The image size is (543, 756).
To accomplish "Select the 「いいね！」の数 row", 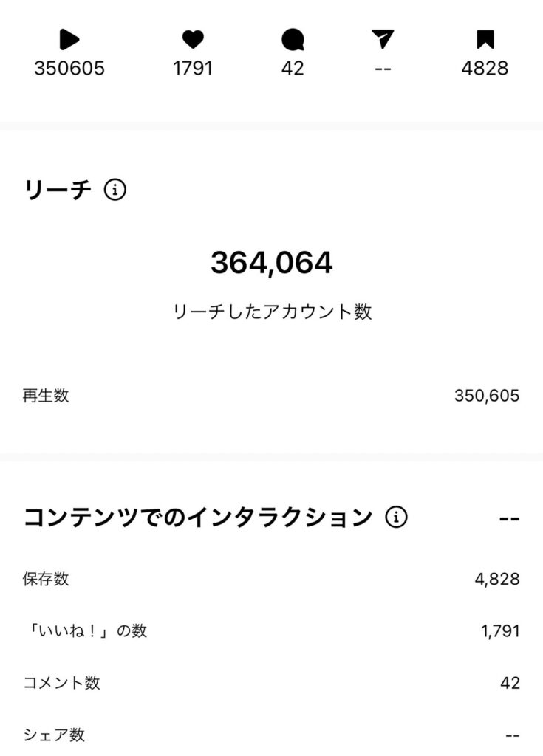I will [x=271, y=630].
